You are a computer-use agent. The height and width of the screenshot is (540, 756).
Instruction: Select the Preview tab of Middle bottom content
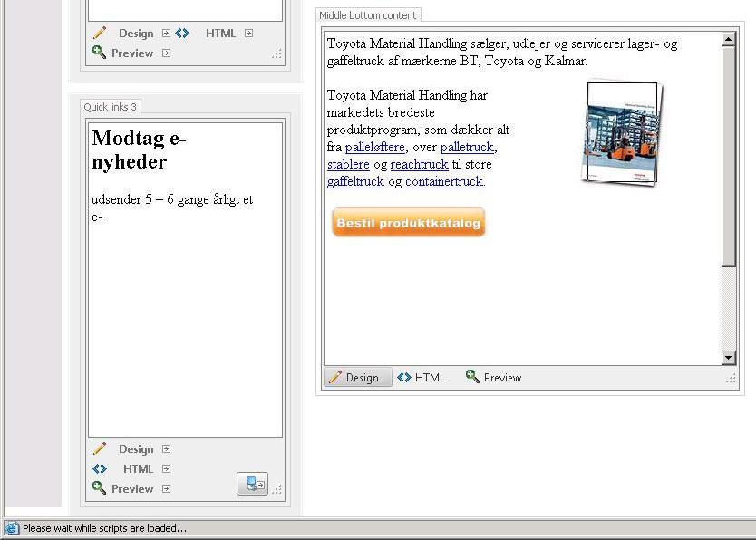[x=494, y=378]
